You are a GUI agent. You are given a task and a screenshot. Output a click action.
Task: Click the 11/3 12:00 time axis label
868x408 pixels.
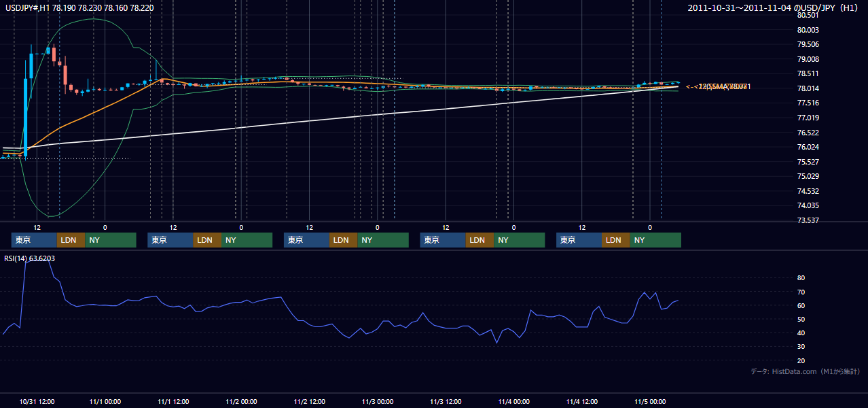tap(446, 401)
